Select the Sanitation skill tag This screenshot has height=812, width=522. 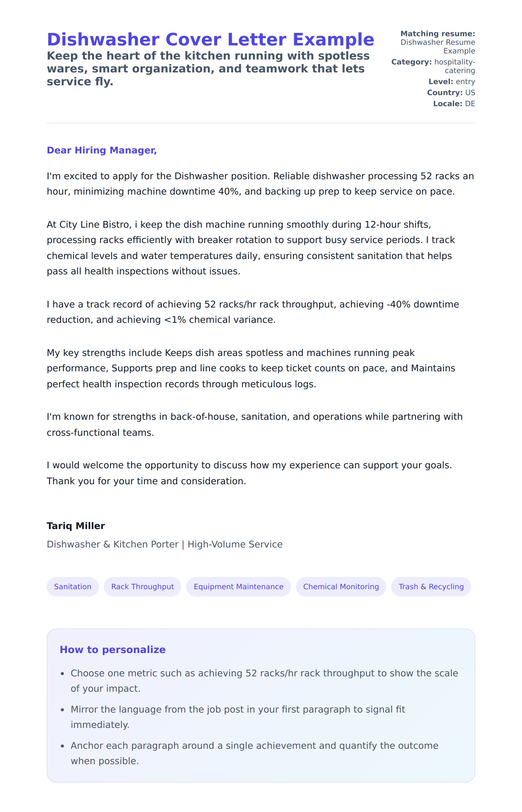click(x=72, y=587)
